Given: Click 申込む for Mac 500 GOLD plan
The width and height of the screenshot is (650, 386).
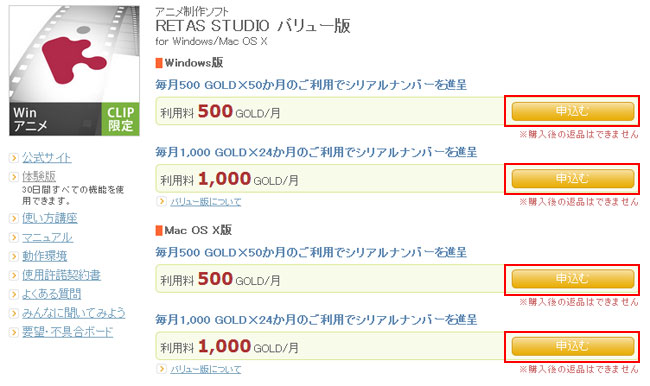Looking at the screenshot, I should pos(573,279).
